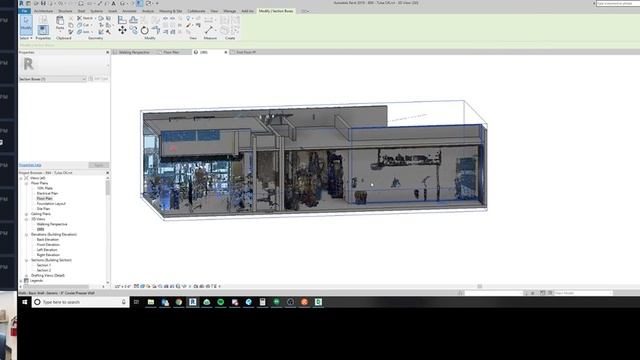Collapse the Views (all) tree node
The width and height of the screenshot is (640, 360).
click(x=21, y=178)
